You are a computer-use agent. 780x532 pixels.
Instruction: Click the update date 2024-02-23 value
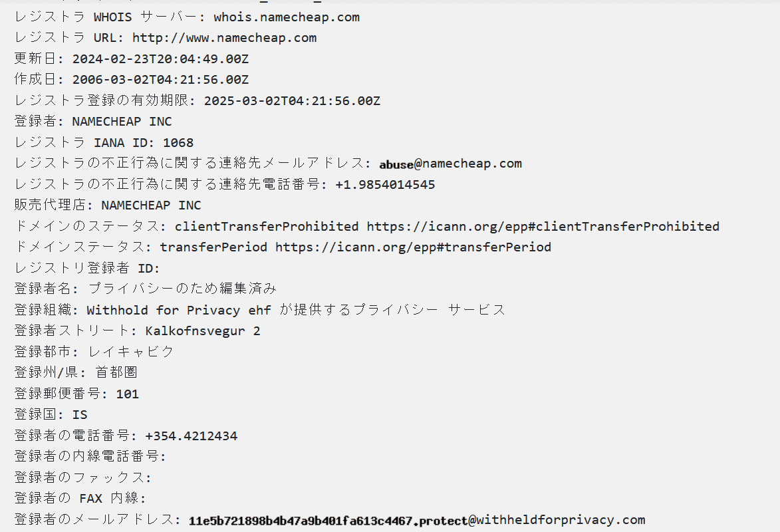click(160, 59)
